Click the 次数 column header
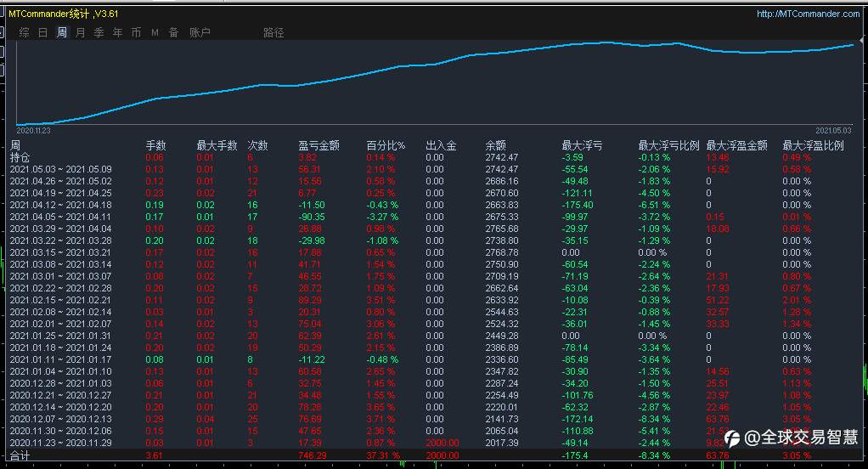 [x=257, y=145]
